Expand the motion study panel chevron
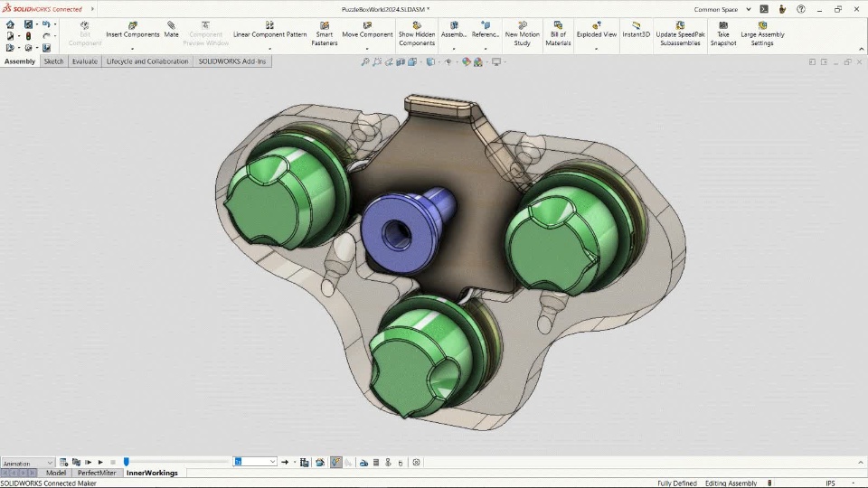868x488 pixels. [x=860, y=462]
